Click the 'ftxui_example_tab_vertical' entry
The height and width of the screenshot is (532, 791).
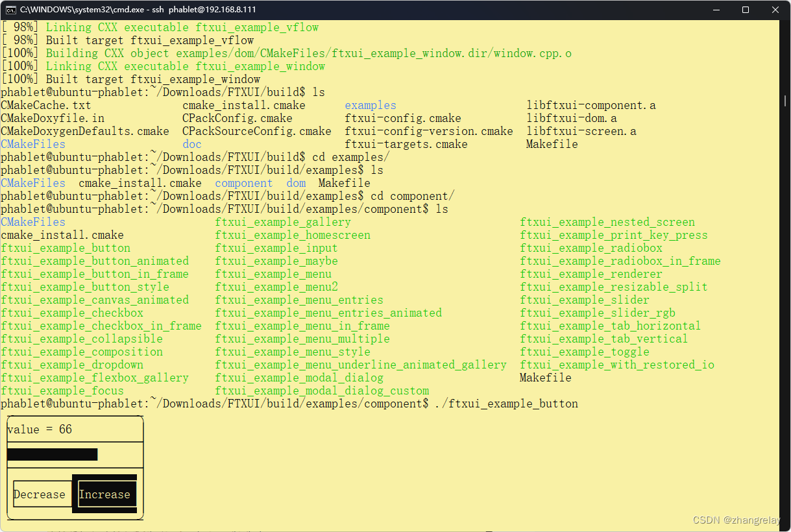[604, 339]
